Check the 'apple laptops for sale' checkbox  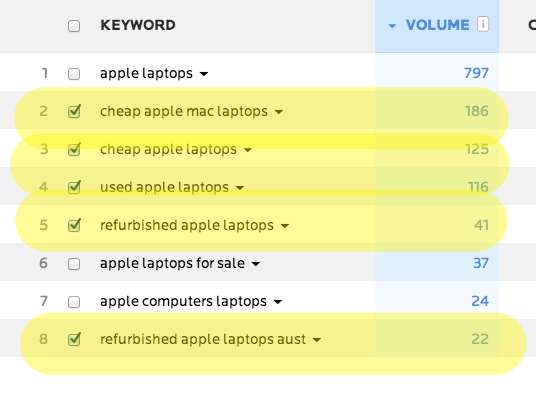(x=74, y=264)
